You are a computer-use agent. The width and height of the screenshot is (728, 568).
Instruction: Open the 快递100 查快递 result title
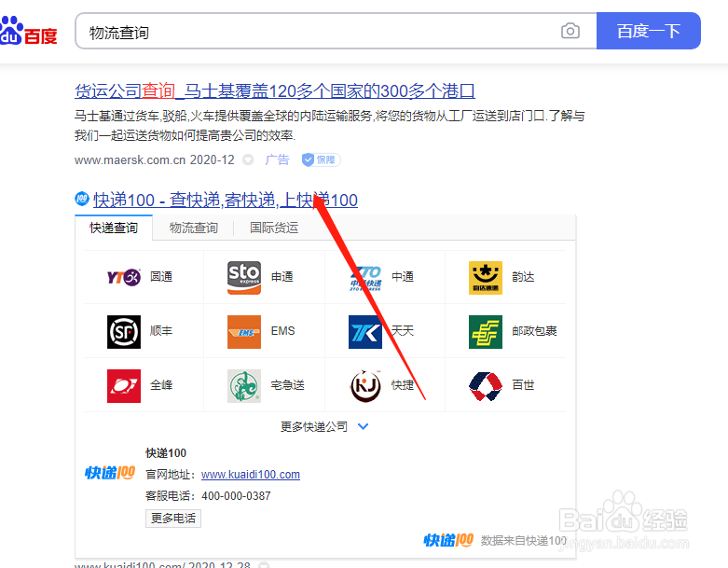pyautogui.click(x=226, y=201)
